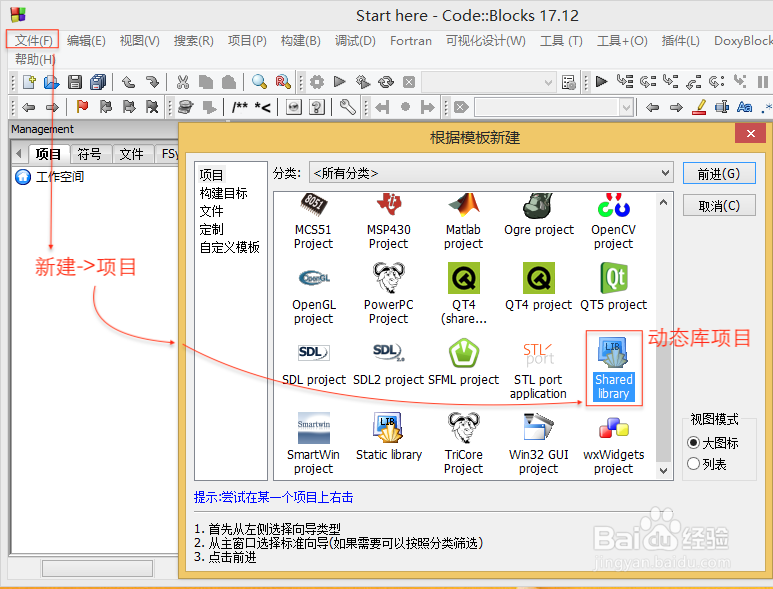Click the 前进(G) button
The height and width of the screenshot is (589, 773).
click(x=719, y=173)
